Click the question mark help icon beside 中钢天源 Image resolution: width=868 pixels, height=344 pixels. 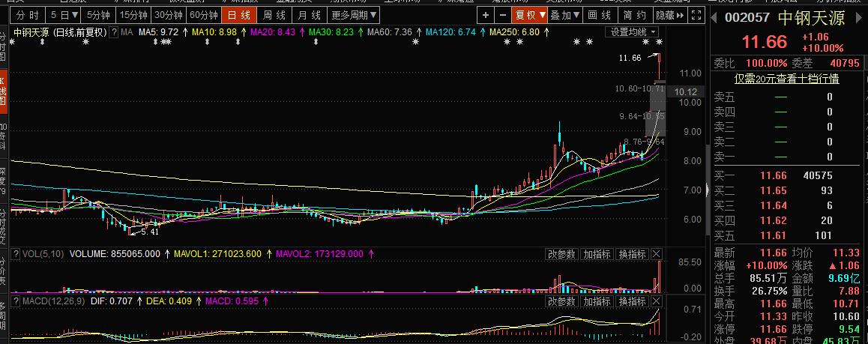113,32
